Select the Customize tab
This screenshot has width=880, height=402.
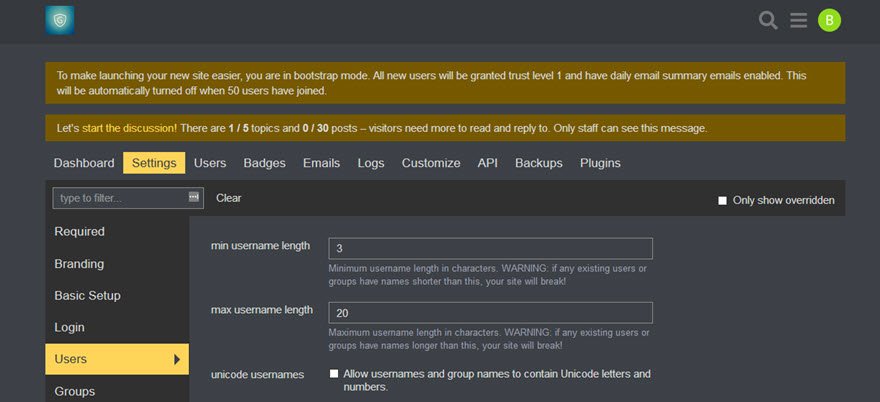point(431,163)
